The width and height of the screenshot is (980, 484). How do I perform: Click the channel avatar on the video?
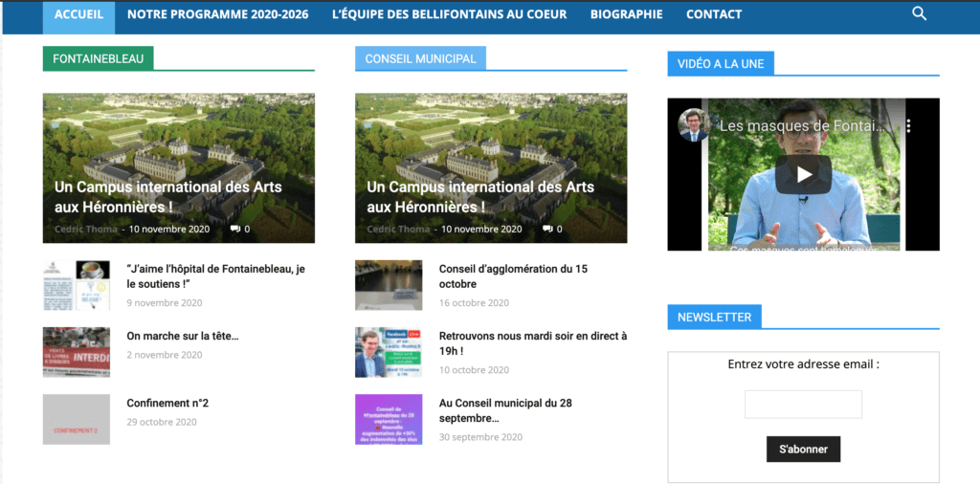[694, 125]
